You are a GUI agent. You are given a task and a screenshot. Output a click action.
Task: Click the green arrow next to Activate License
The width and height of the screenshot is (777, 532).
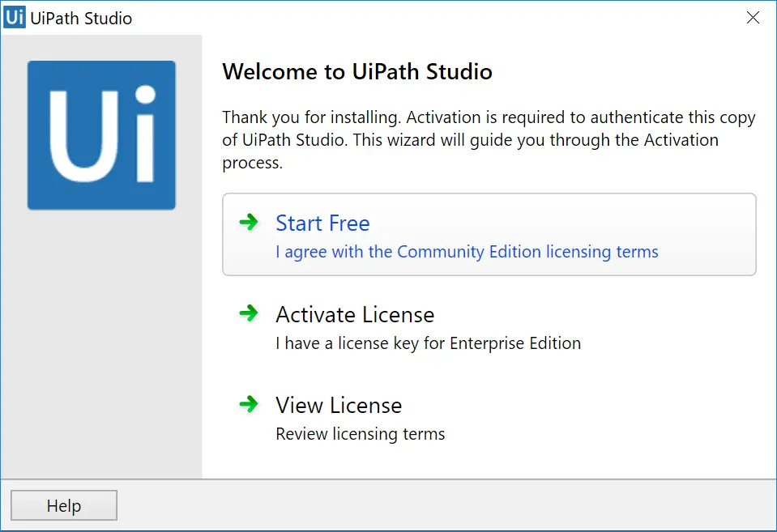click(x=249, y=313)
